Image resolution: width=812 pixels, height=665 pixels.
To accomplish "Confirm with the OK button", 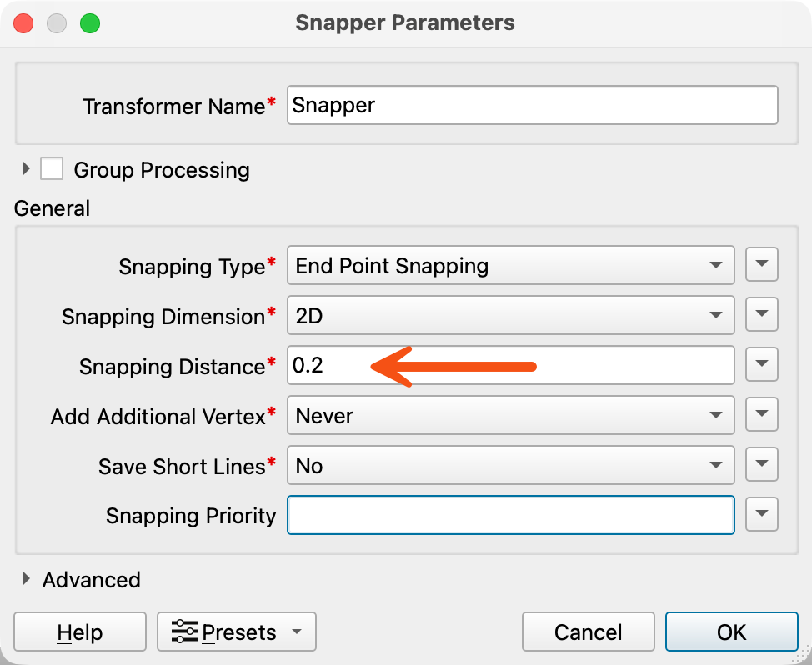I will pyautogui.click(x=732, y=632).
